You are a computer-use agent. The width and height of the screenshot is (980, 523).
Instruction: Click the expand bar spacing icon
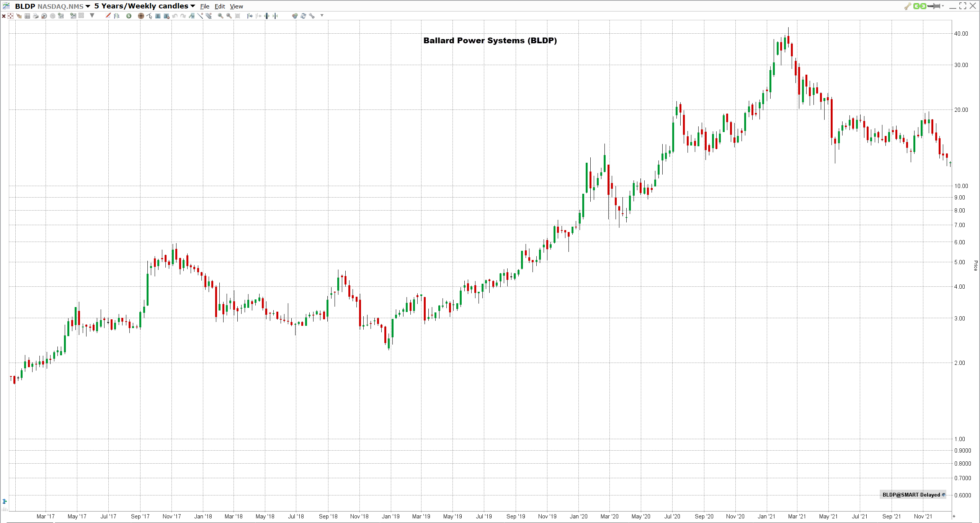coord(267,16)
